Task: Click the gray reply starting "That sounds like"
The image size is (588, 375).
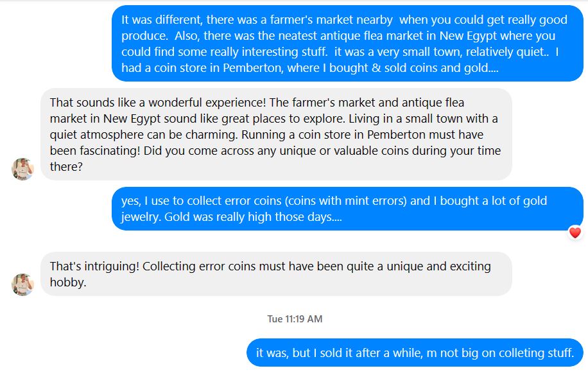Action: [x=276, y=134]
